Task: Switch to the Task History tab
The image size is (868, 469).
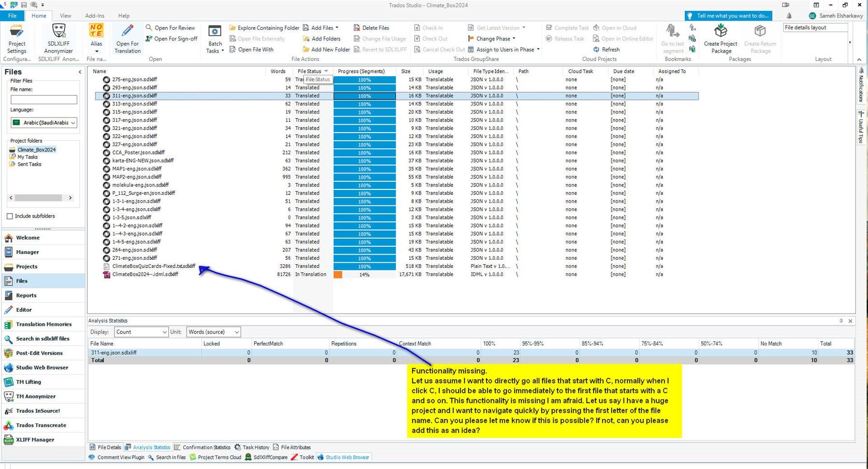Action: (x=251, y=447)
